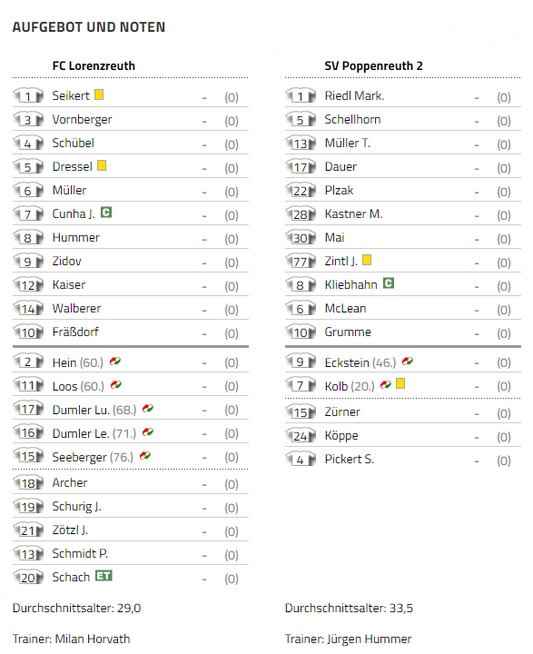Click the number 1 jersey icon for Riedl Mark.
Image resolution: width=533 pixels, height=654 pixels.
click(300, 96)
